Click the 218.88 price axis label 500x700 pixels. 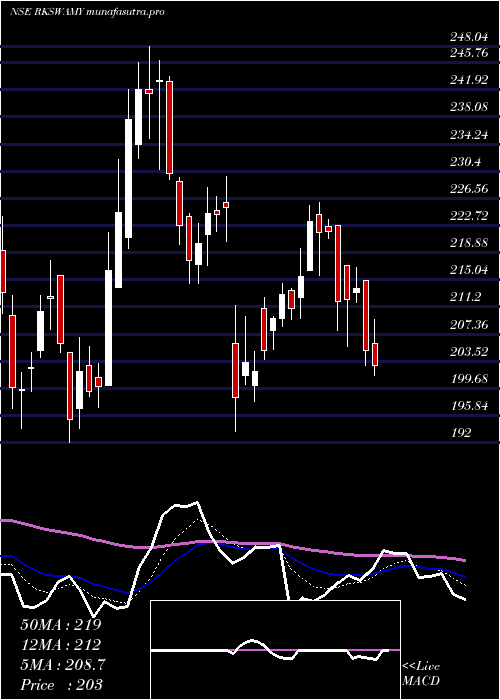[469, 243]
